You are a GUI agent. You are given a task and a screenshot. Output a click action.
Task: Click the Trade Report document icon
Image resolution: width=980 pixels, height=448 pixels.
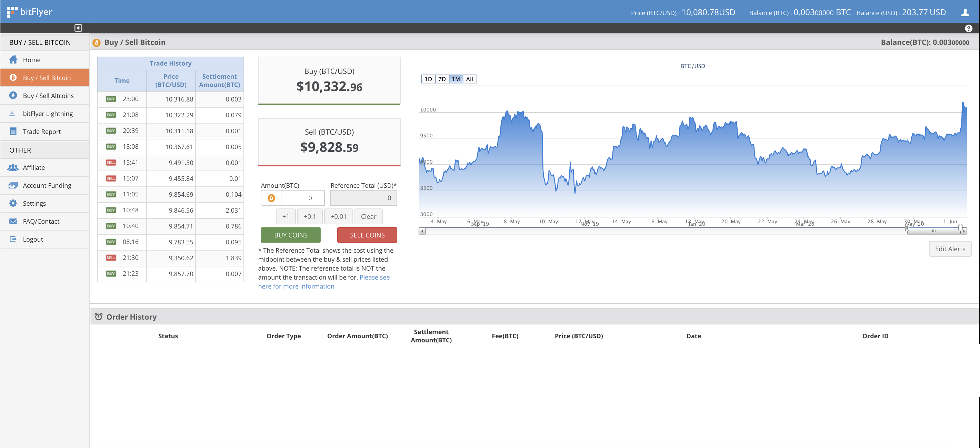[13, 131]
